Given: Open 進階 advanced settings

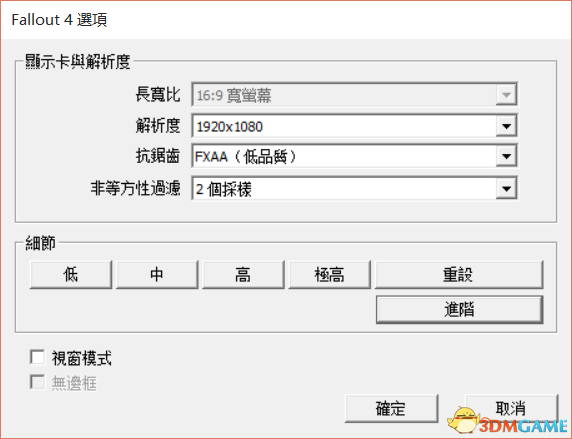Looking at the screenshot, I should pyautogui.click(x=460, y=309).
